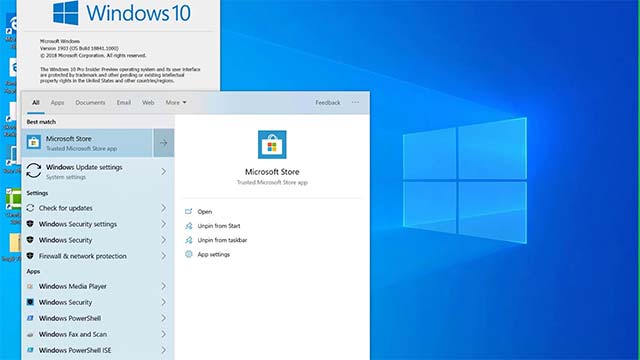Switch to the Web search tab
Viewport: 640px width, 360px height.
point(148,102)
